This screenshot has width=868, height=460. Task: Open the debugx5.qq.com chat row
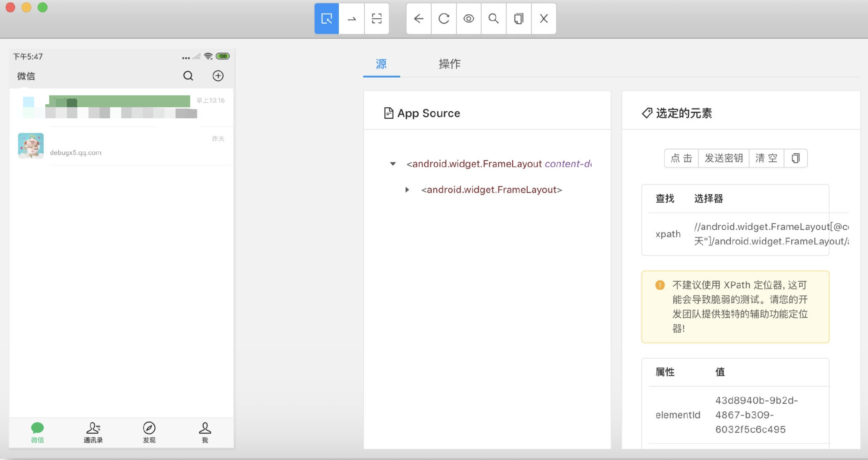[x=122, y=146]
